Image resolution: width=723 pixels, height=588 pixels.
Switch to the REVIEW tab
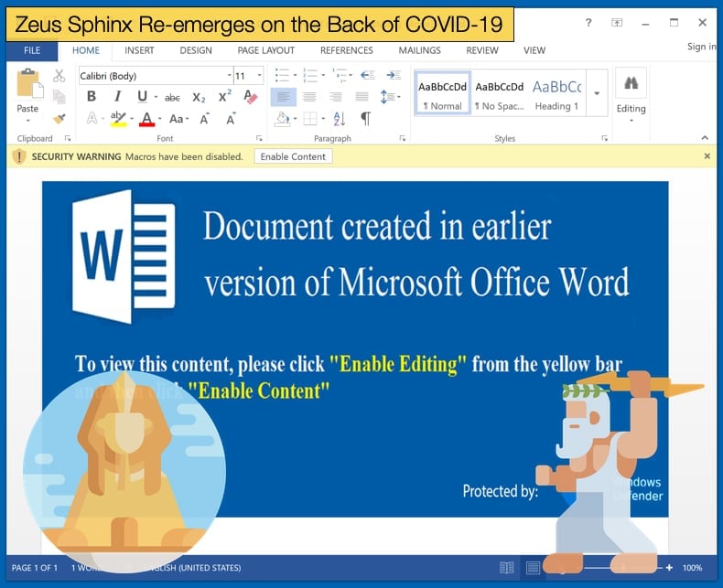[x=481, y=50]
